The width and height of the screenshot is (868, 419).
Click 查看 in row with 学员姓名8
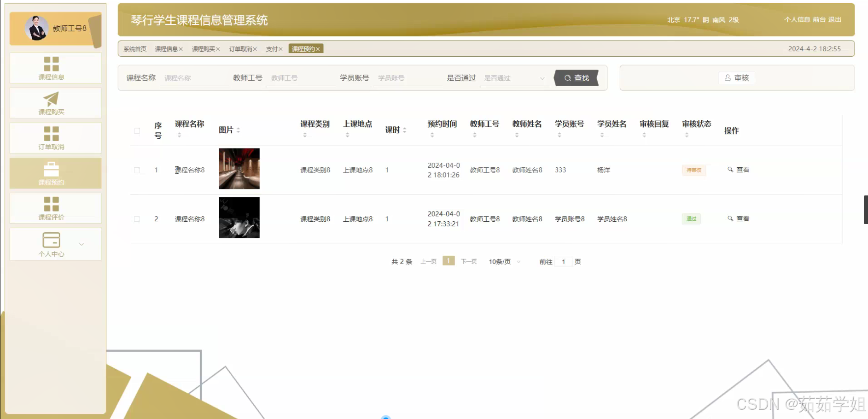pyautogui.click(x=739, y=218)
